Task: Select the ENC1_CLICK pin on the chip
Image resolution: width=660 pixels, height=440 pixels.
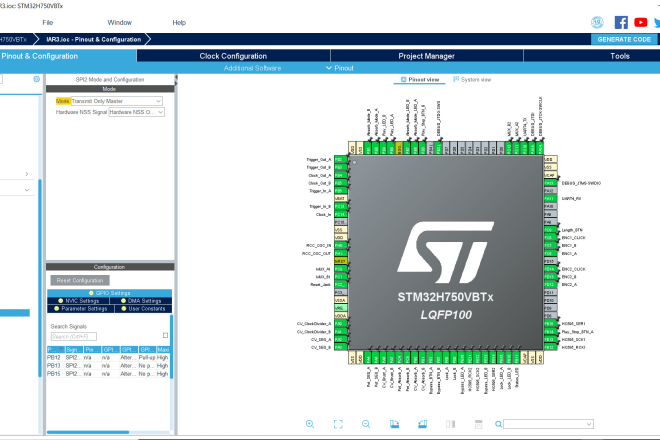Action: 550,238
